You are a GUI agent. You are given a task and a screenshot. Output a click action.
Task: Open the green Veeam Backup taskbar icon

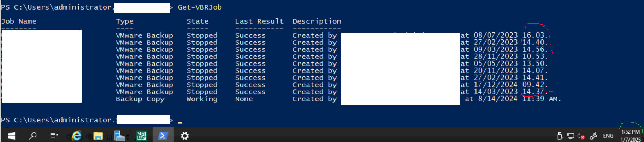click(x=141, y=136)
